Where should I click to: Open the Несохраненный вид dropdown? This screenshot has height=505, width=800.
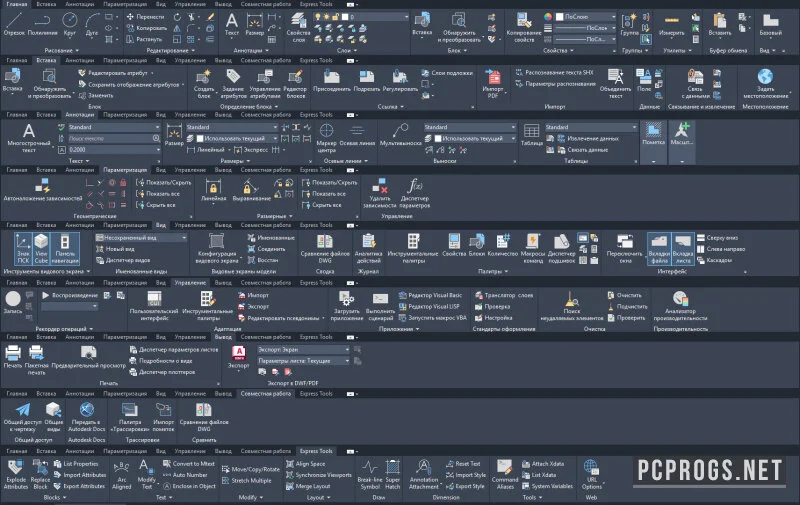tap(142, 238)
